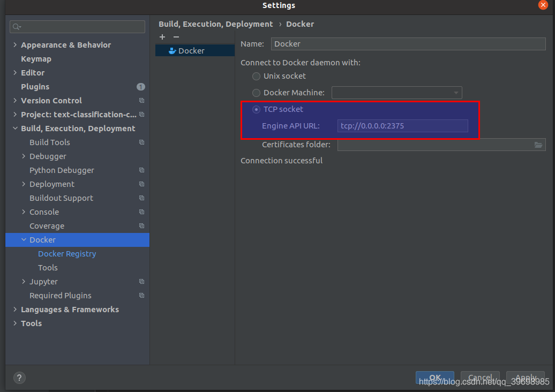Expand the Tools section arrow
The width and height of the screenshot is (555, 392).
click(15, 323)
